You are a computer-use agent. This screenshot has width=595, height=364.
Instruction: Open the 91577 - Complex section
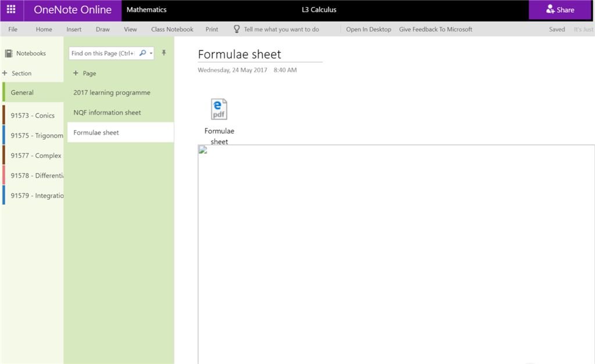[33, 156]
